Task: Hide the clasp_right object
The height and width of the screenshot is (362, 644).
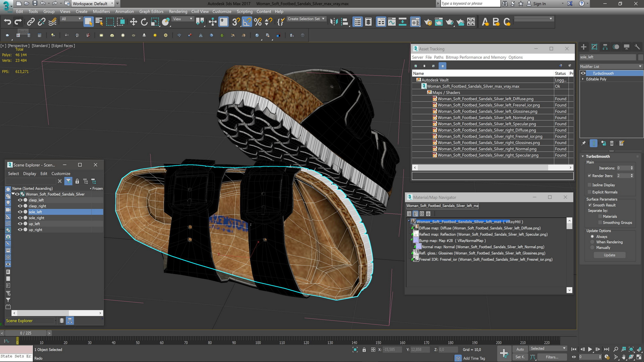Action: tap(20, 206)
